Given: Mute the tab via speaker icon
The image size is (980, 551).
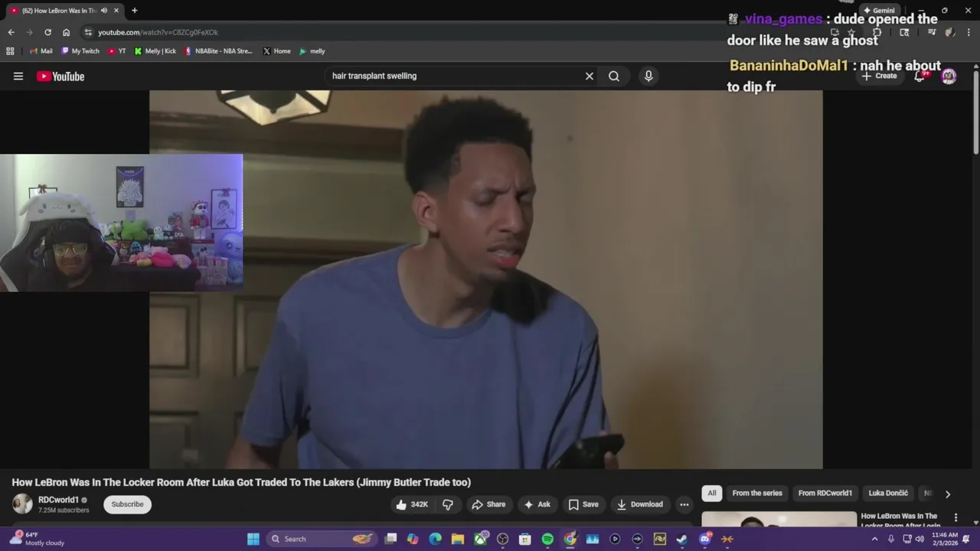Looking at the screenshot, I should 104,11.
